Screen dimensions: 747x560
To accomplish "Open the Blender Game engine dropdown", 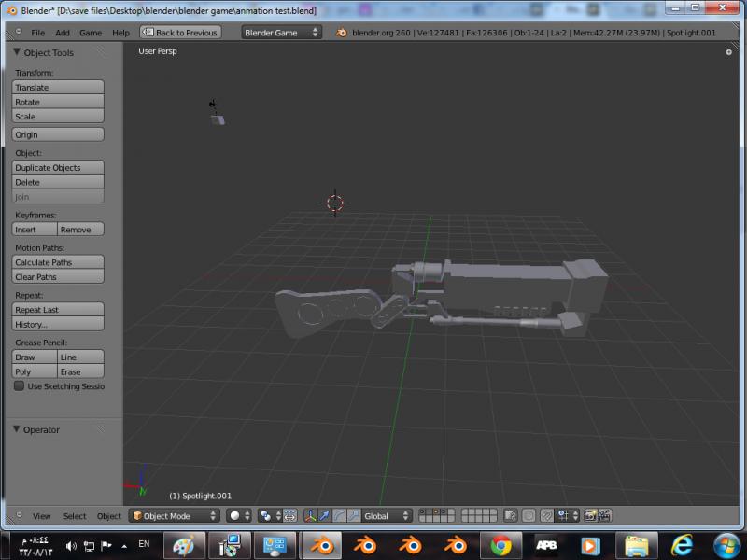I will pyautogui.click(x=281, y=33).
